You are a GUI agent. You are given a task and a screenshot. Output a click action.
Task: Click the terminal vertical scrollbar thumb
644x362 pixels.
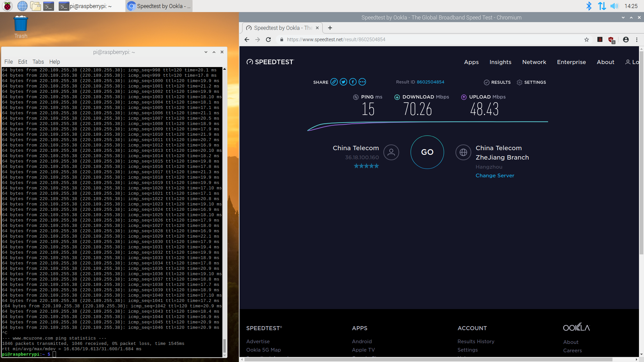(x=224, y=345)
